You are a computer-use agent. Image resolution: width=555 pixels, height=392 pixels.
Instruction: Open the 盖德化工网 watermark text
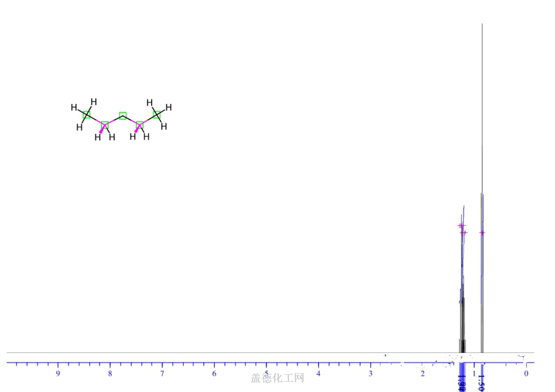pyautogui.click(x=277, y=378)
